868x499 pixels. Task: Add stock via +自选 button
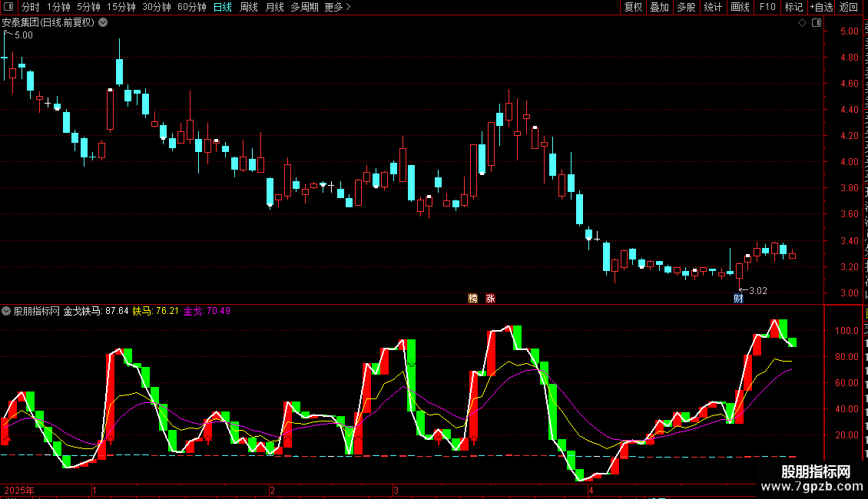click(821, 7)
